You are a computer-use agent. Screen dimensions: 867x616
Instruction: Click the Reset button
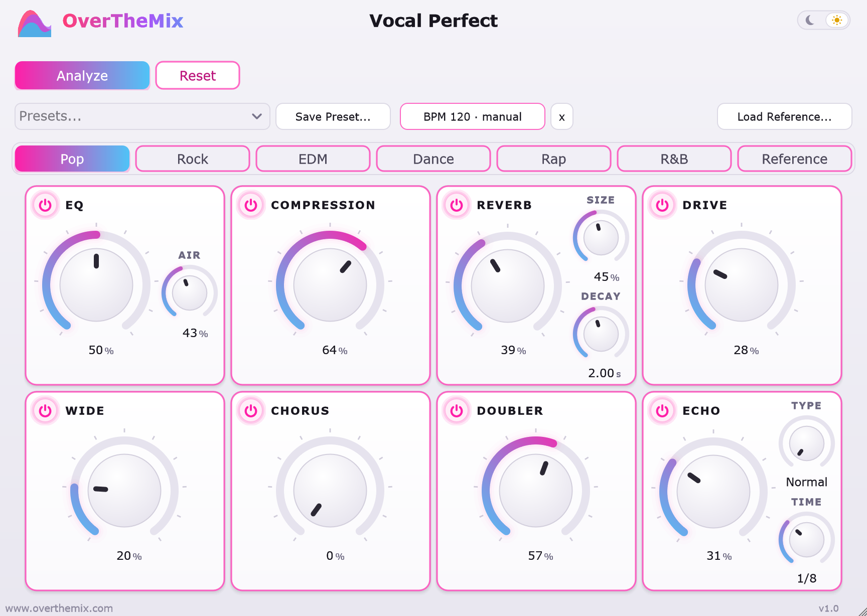(198, 76)
